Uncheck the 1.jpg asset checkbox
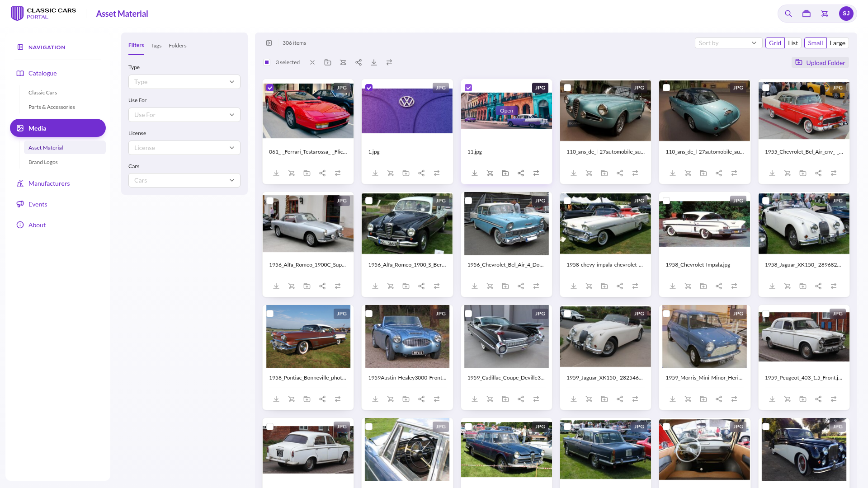 [x=369, y=88]
